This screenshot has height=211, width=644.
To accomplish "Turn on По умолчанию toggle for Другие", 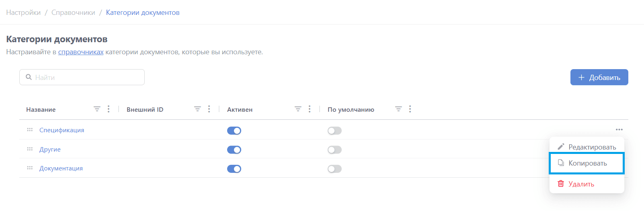I will (334, 150).
